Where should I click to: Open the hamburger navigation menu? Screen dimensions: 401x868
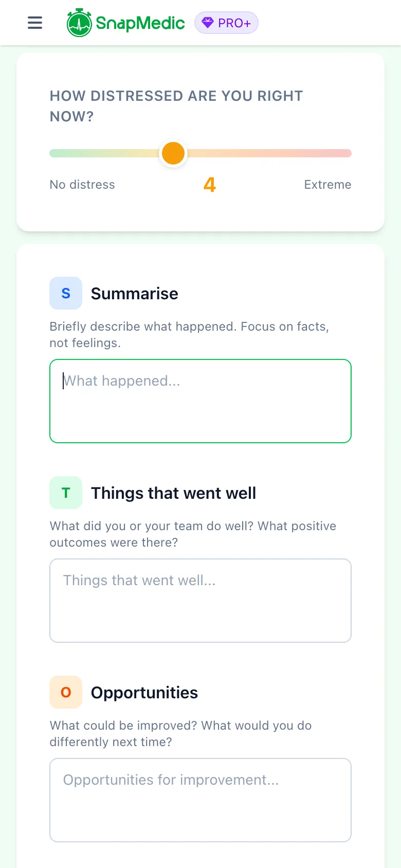click(35, 23)
